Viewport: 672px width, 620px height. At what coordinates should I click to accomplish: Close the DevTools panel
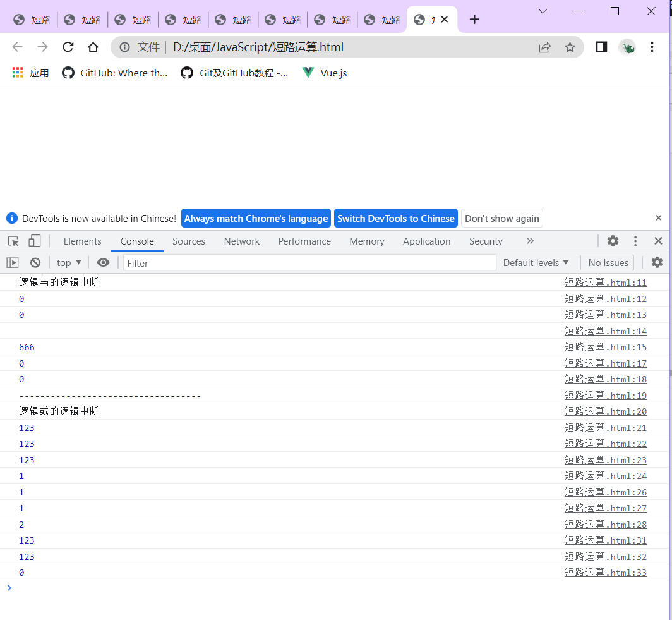point(658,241)
